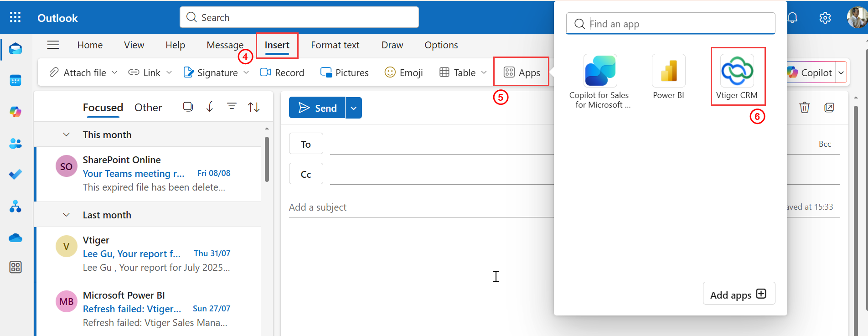Select the Insert tab
The width and height of the screenshot is (868, 336).
click(x=277, y=45)
